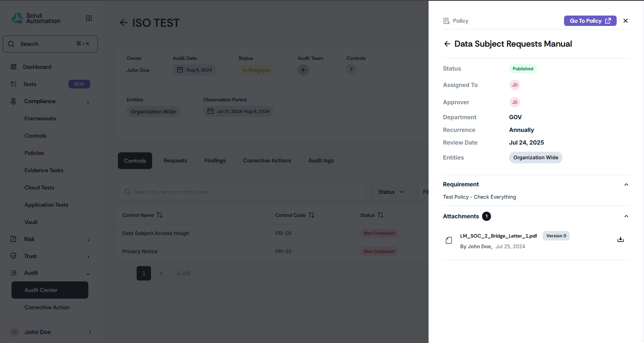Click the Trust shield icon

click(14, 256)
